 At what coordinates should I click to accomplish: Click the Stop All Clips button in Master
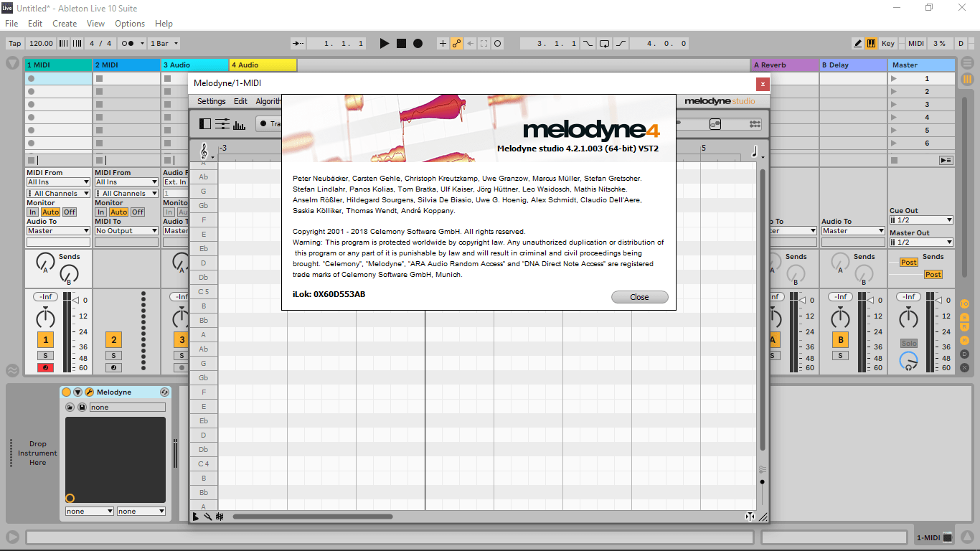(894, 161)
